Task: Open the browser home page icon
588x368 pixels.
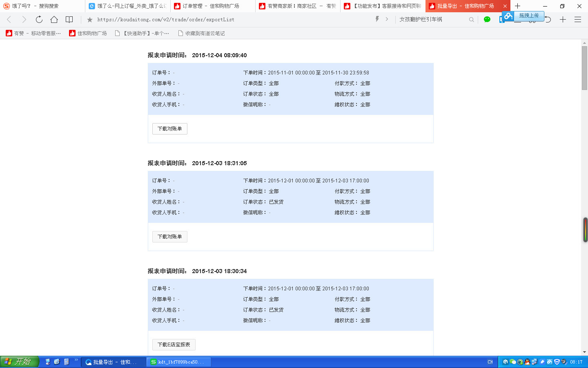Action: [54, 19]
